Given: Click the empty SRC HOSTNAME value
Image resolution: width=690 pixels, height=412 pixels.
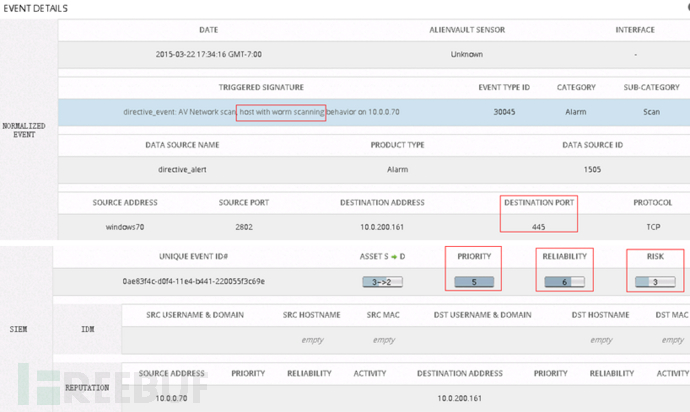Looking at the screenshot, I should (x=312, y=340).
